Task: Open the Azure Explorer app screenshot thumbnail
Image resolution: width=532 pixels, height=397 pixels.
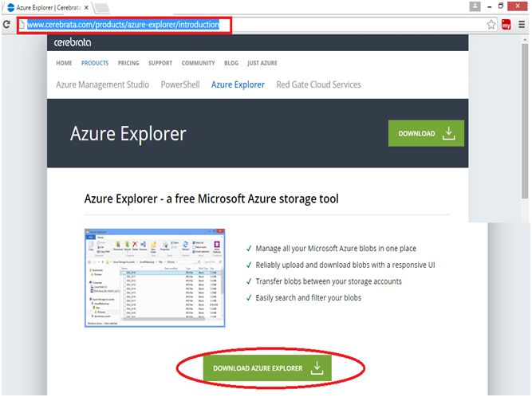Action: tap(155, 278)
